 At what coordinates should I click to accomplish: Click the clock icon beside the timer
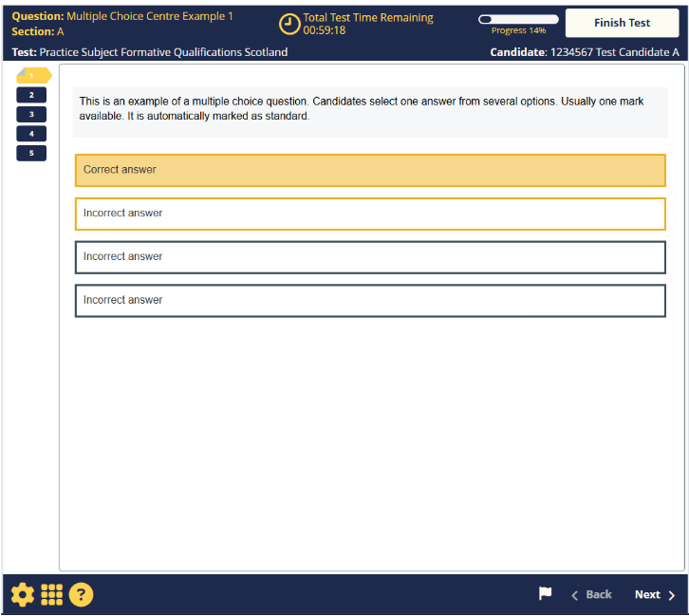pos(289,24)
